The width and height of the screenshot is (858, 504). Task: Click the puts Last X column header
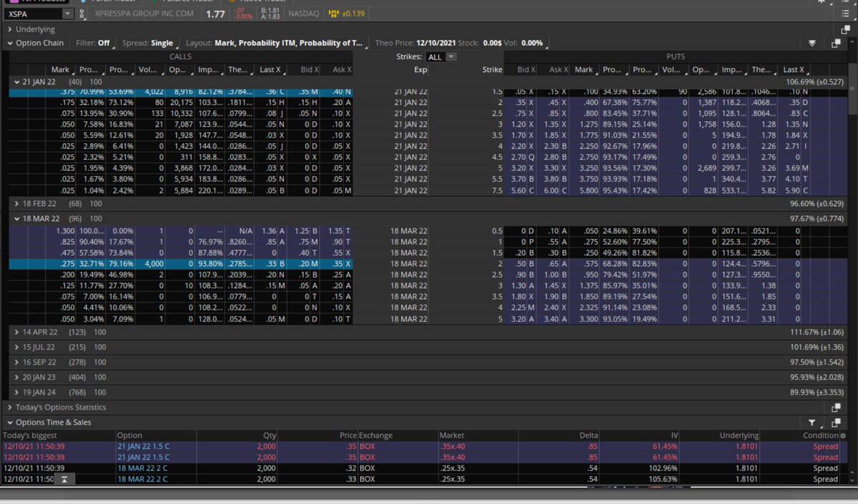coord(794,69)
